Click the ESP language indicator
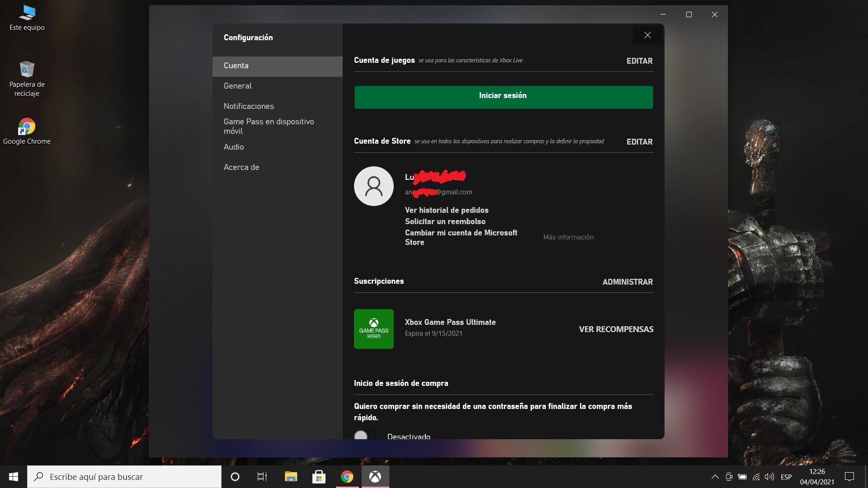 pos(786,477)
